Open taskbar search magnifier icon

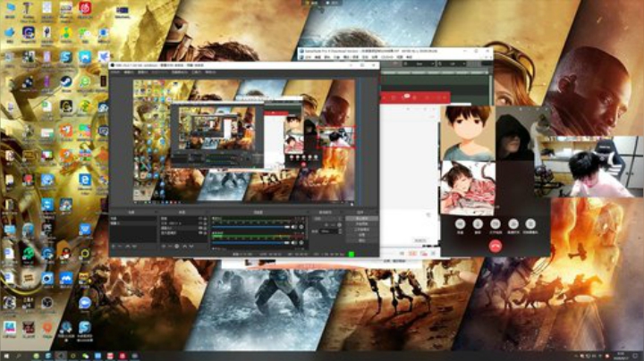coord(19,356)
